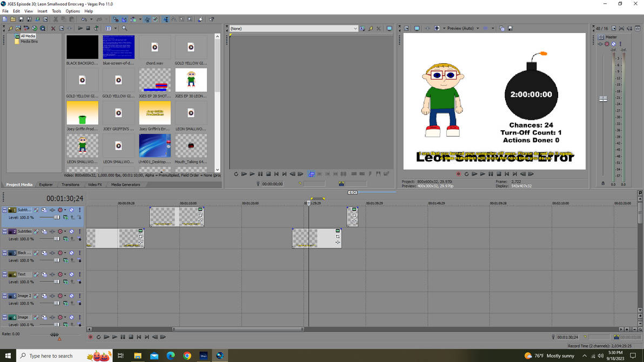Open Project Properties from the toolbar
The height and width of the screenshot is (362, 644).
pyautogui.click(x=46, y=19)
